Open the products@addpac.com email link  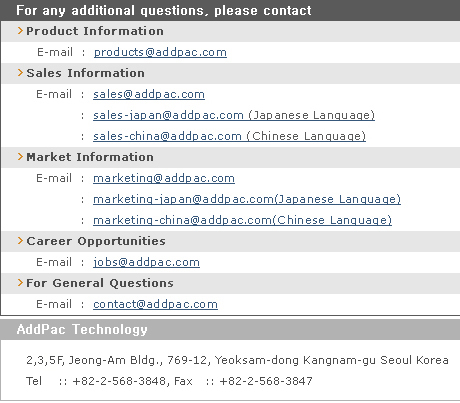(160, 52)
